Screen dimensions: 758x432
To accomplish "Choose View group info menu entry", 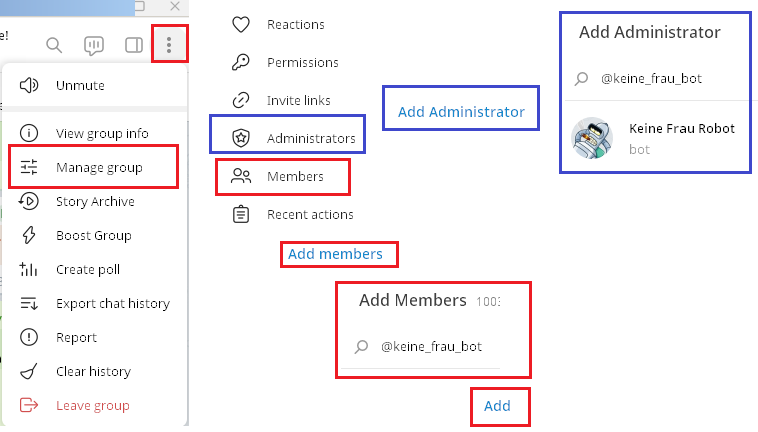I will pyautogui.click(x=102, y=134).
